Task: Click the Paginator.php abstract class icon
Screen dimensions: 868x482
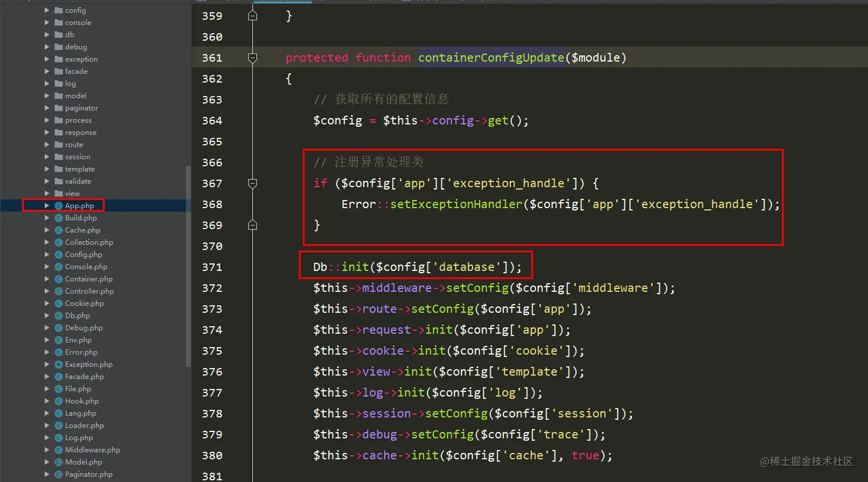Action: pos(59,474)
